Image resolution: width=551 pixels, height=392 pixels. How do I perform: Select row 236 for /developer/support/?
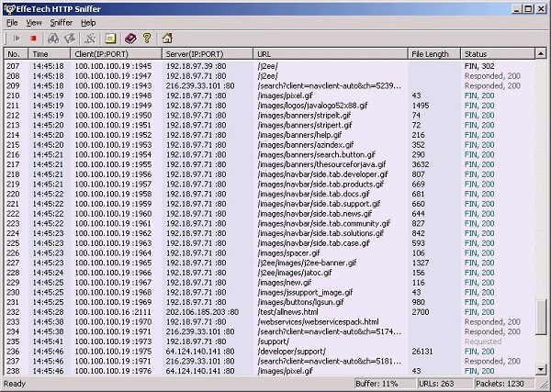275,351
